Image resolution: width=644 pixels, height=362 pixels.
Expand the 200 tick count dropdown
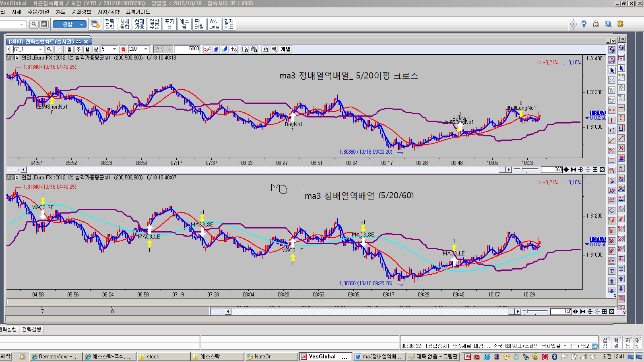click(146, 49)
